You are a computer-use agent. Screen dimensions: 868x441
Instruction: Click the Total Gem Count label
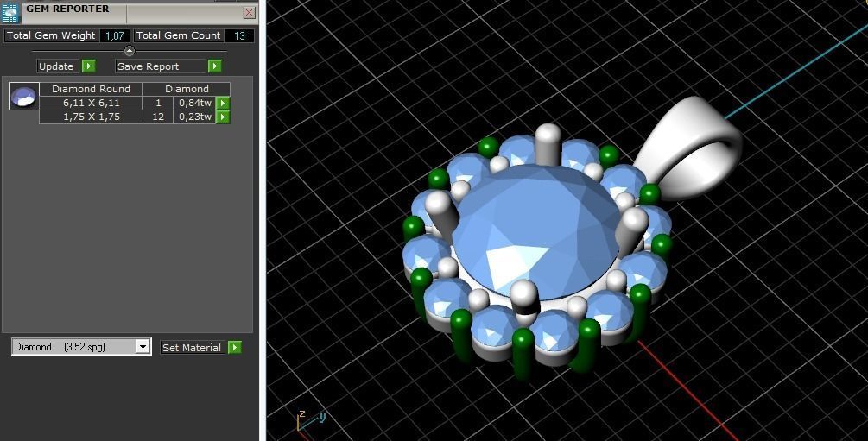pyautogui.click(x=178, y=35)
